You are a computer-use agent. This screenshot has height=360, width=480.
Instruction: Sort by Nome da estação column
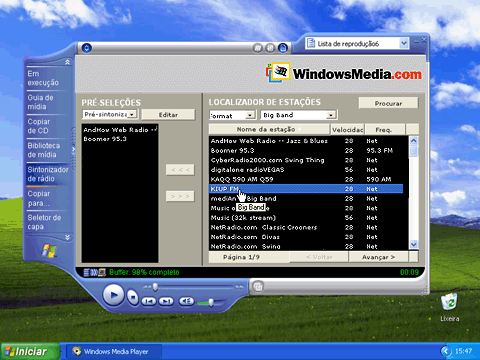point(269,129)
